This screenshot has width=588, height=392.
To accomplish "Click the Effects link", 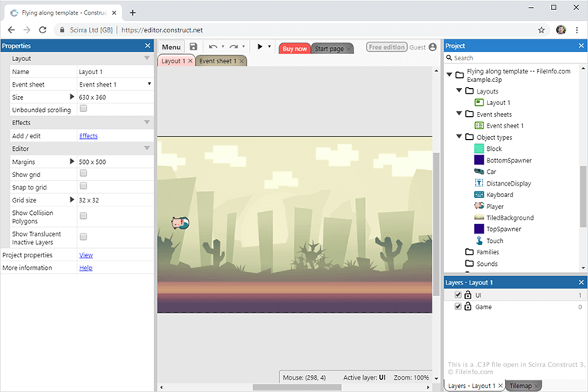I will tap(88, 136).
